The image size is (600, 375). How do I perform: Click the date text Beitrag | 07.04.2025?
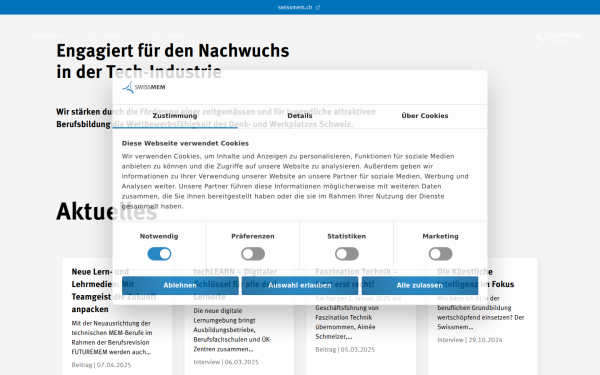[x=101, y=365]
